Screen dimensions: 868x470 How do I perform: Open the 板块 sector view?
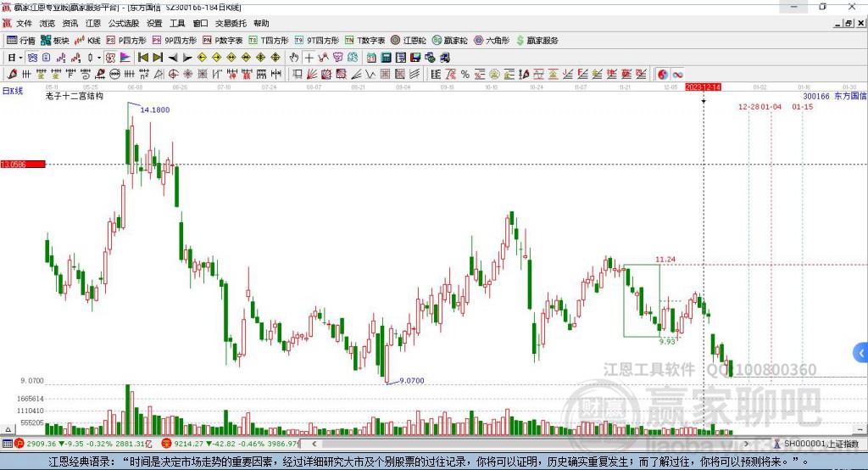(55, 40)
